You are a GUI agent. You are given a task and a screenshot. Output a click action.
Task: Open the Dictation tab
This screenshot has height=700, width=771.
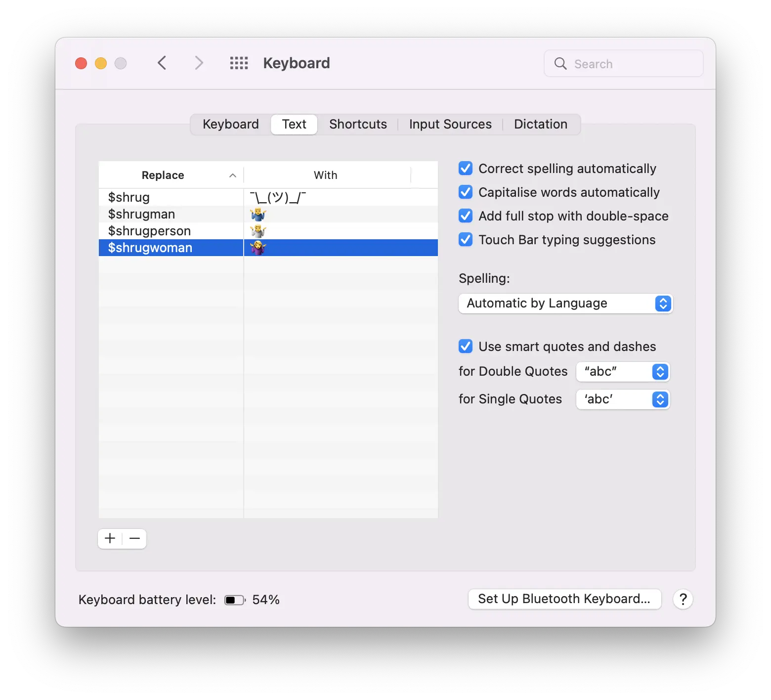[540, 124]
